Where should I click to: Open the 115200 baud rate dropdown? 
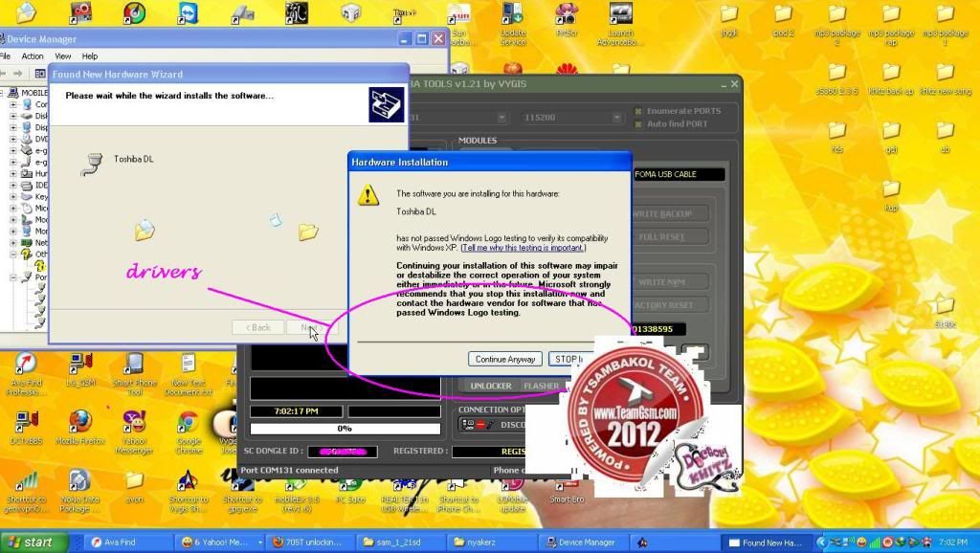(x=597, y=117)
